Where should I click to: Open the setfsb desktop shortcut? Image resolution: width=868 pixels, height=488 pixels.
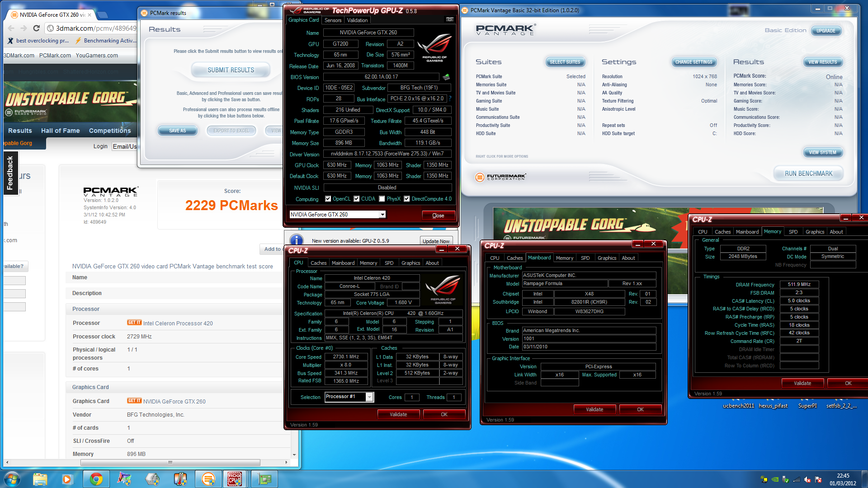pyautogui.click(x=841, y=405)
